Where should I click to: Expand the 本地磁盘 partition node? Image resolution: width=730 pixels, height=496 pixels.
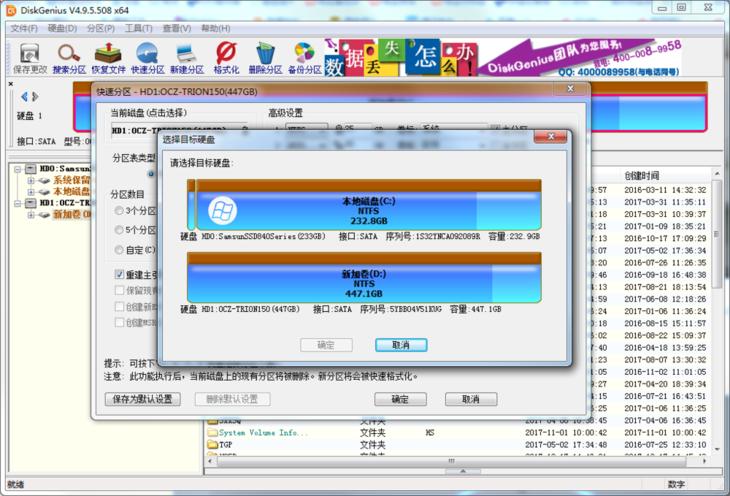point(31,192)
